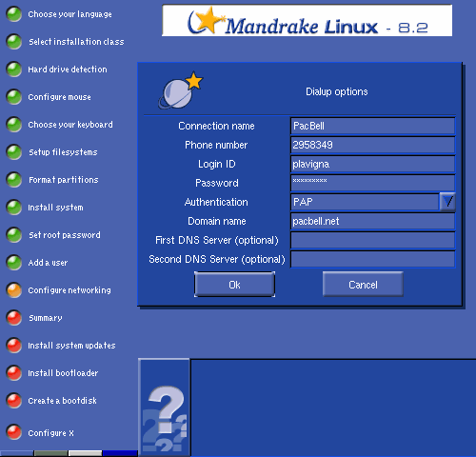Image resolution: width=476 pixels, height=457 pixels.
Task: Click into the Phone number field
Action: (x=373, y=145)
